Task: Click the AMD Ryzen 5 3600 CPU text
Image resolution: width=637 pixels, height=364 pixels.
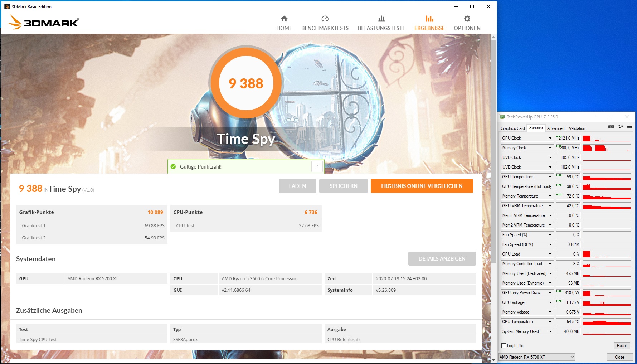Action: coord(259,278)
